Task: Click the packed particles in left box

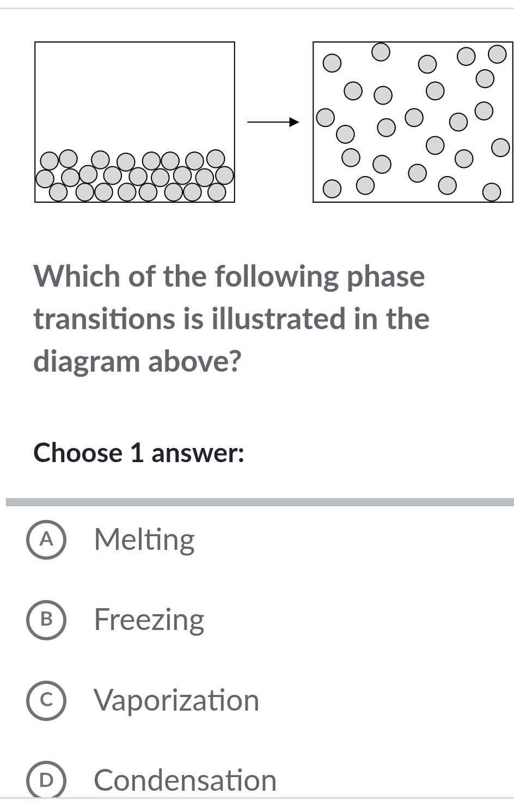Action: coord(135,175)
